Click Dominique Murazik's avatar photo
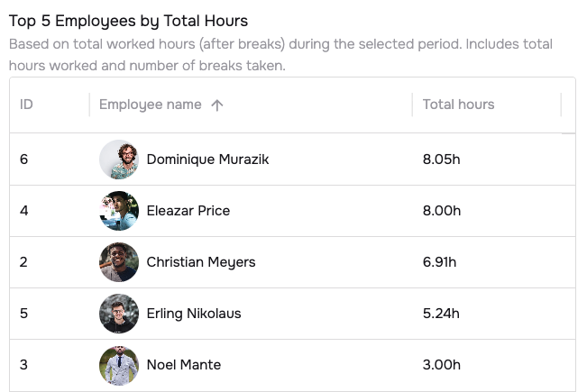The image size is (587, 392). point(119,160)
